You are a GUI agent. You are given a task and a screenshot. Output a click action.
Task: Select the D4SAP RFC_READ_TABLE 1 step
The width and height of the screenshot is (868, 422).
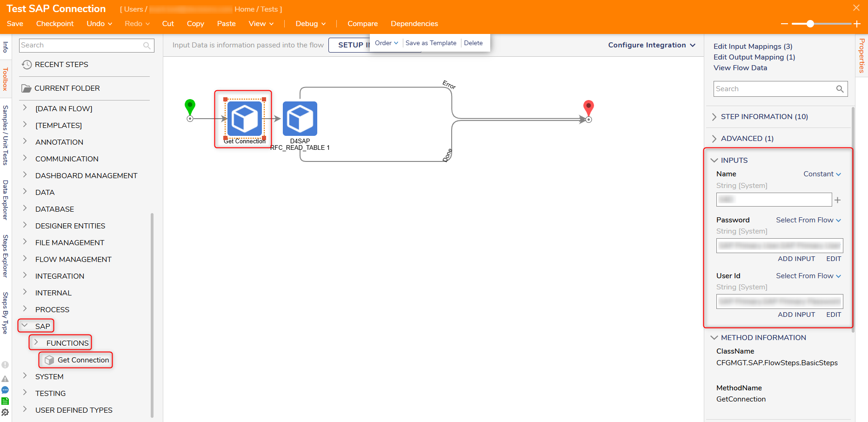pyautogui.click(x=300, y=119)
